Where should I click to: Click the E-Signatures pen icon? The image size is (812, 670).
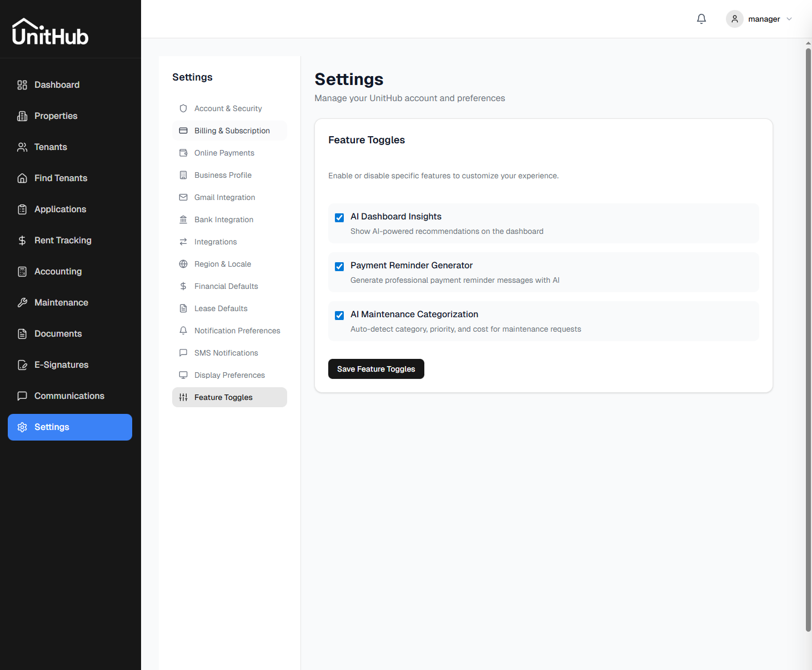pyautogui.click(x=22, y=364)
